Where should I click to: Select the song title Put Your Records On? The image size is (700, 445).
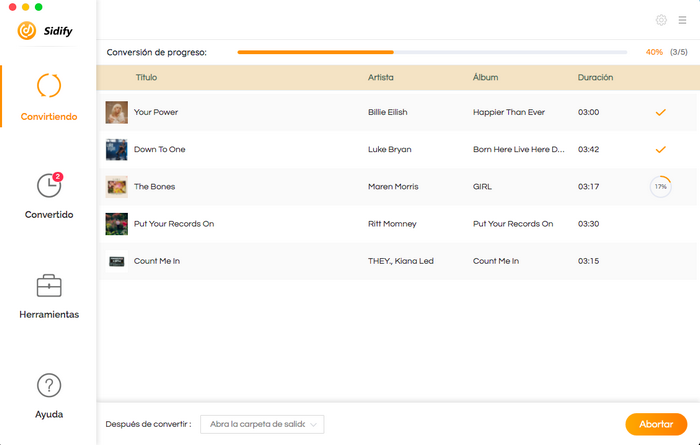click(174, 224)
